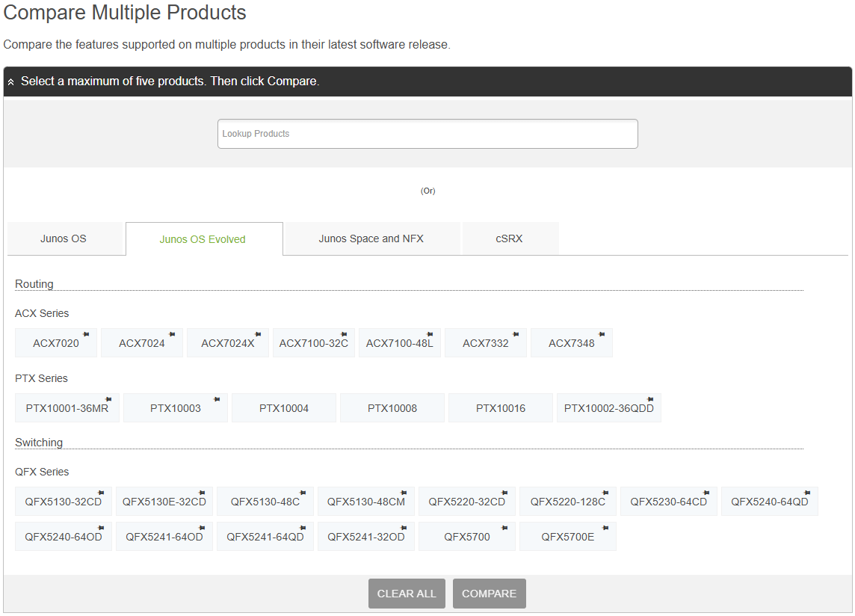The image size is (855, 616).
Task: Click the flag icon on PTX10003
Action: (x=217, y=399)
